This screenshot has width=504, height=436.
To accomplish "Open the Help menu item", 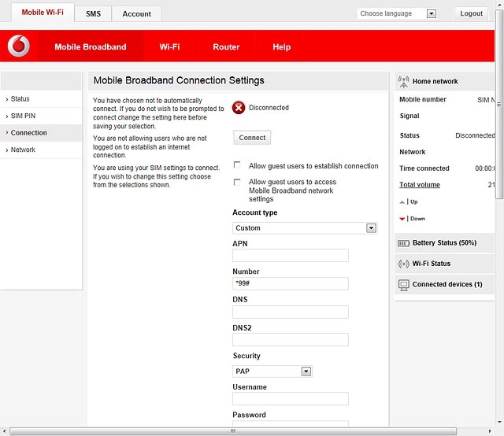I will 282,47.
